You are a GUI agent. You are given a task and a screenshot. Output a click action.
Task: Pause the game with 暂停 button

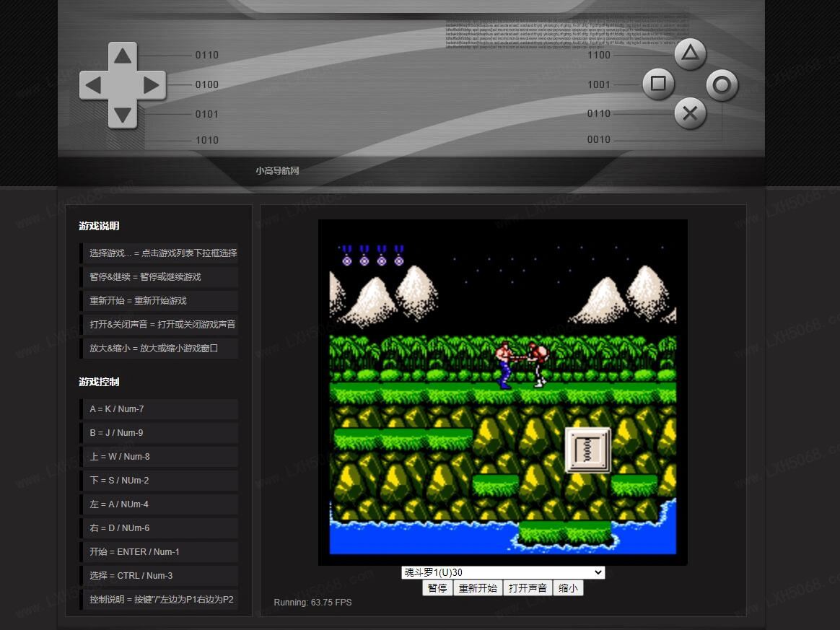coord(437,588)
